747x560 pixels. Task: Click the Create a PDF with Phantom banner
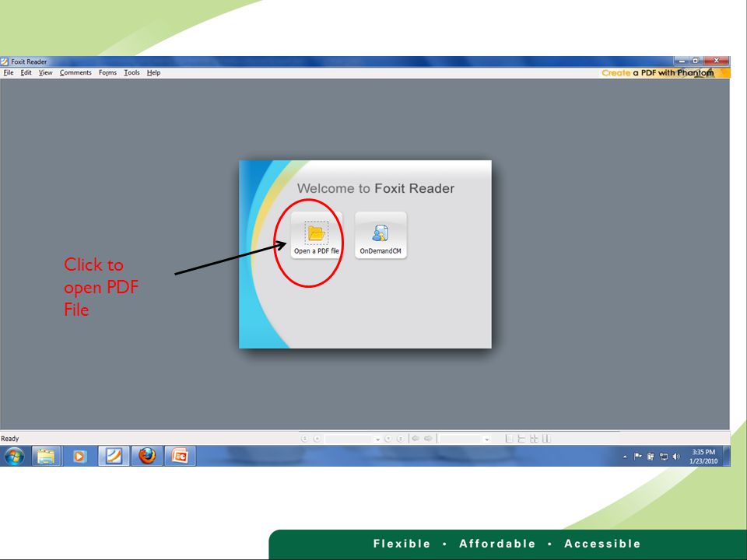click(665, 73)
